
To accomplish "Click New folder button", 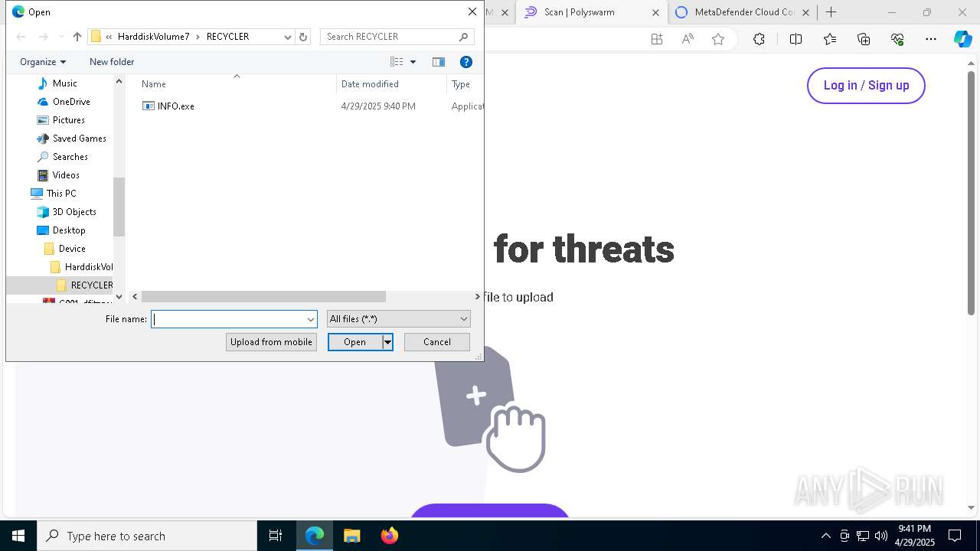I will click(x=112, y=62).
